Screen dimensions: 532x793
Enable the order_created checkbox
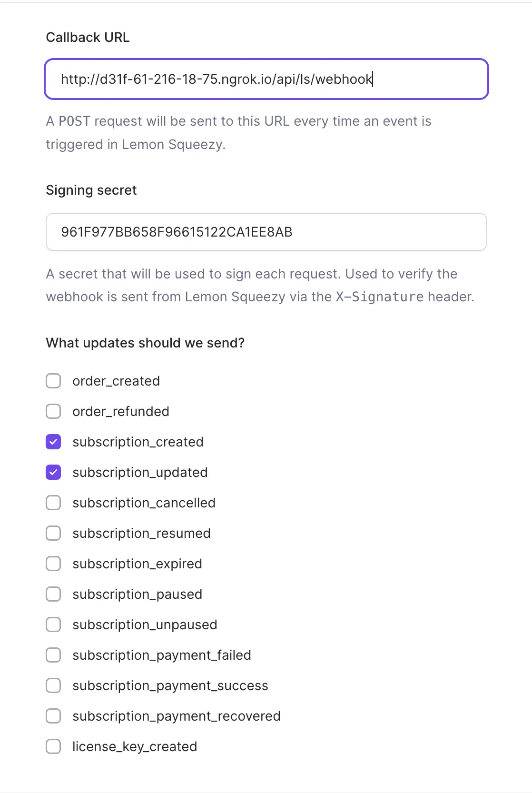coord(53,381)
